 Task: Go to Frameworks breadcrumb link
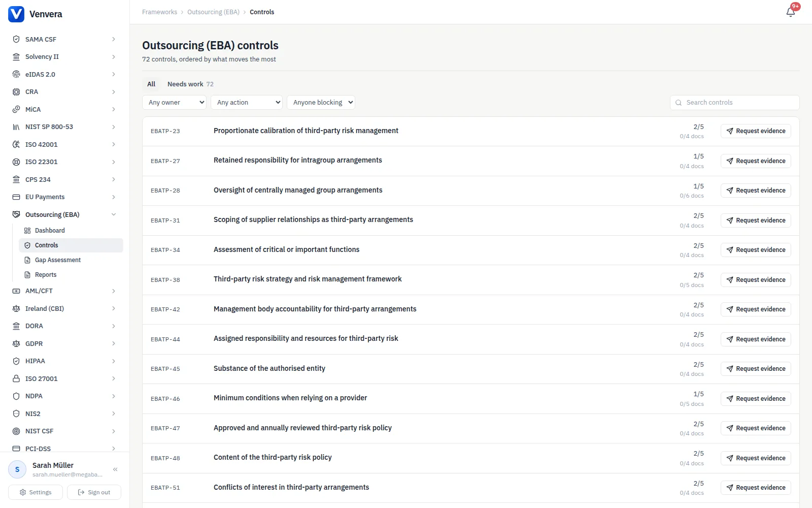click(x=159, y=12)
